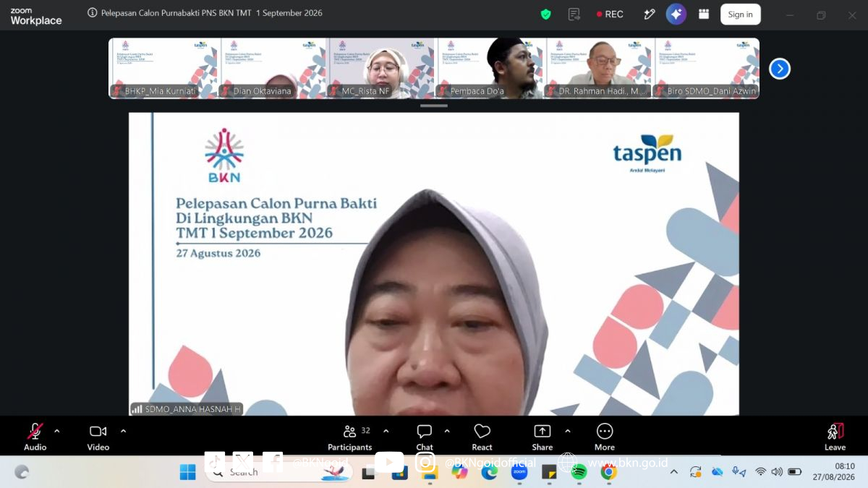Open the Chat panel
This screenshot has width=868, height=488.
point(425,437)
